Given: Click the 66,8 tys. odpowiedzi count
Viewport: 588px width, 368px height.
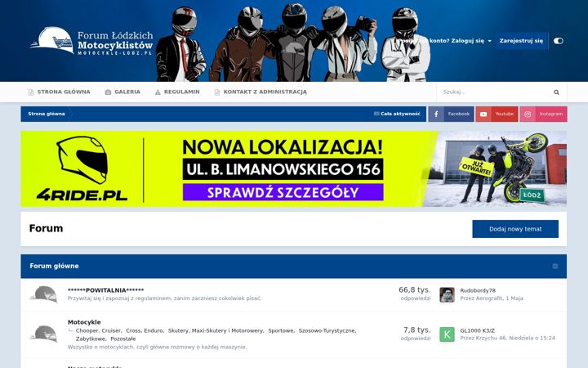Looking at the screenshot, I should [x=415, y=294].
